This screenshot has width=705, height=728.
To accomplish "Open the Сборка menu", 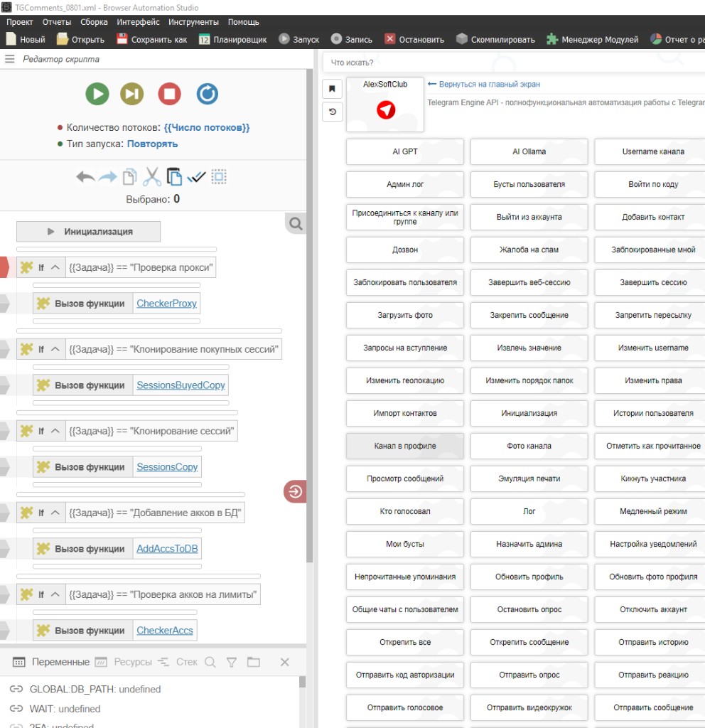I will point(94,22).
